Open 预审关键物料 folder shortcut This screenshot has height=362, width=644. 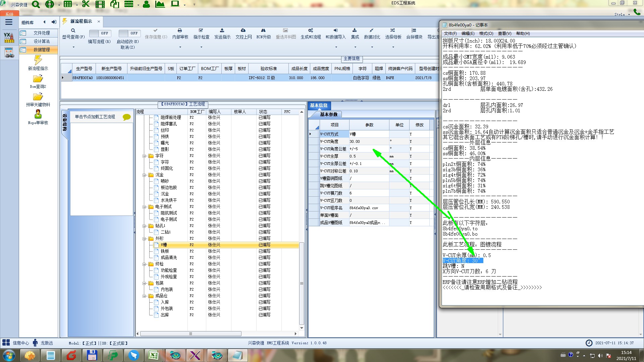[38, 100]
